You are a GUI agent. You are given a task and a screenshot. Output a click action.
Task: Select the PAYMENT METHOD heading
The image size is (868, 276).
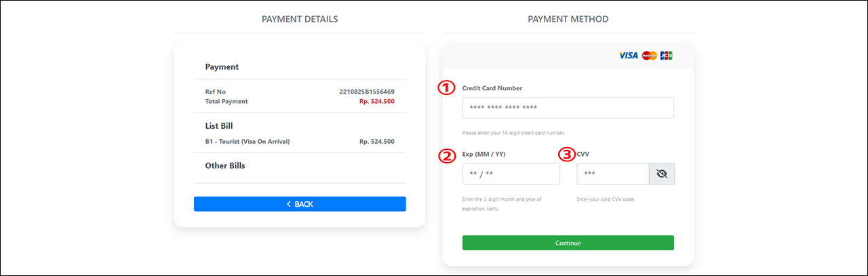point(568,19)
